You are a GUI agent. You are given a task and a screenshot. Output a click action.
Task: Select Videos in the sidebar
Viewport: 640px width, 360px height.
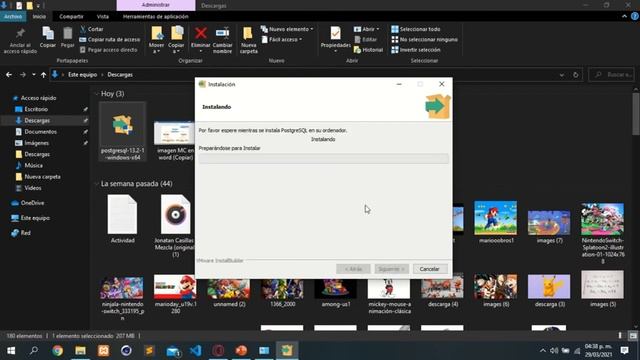[x=33, y=188]
